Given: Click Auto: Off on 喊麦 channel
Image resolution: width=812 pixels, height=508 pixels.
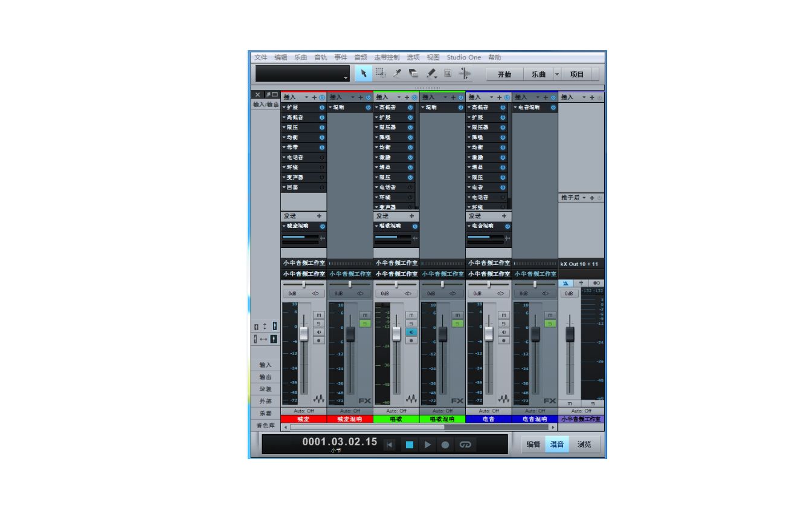Looking at the screenshot, I should coord(304,411).
